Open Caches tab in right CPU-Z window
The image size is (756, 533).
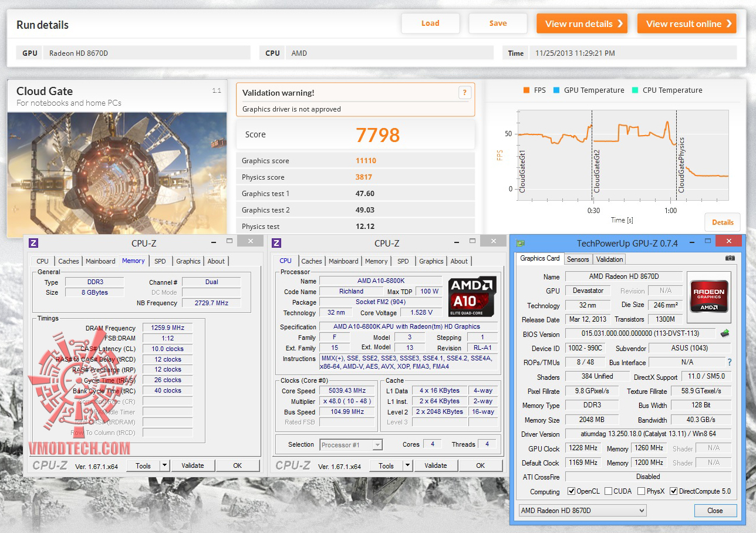(x=312, y=261)
